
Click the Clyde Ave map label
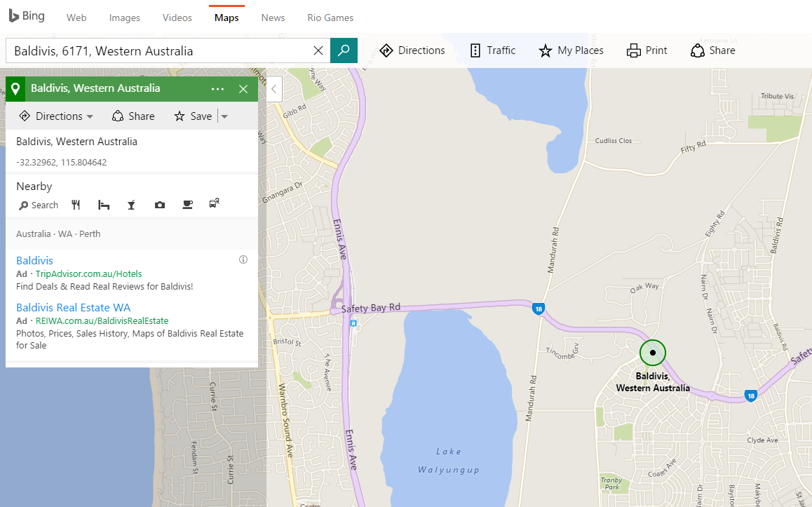pyautogui.click(x=762, y=440)
